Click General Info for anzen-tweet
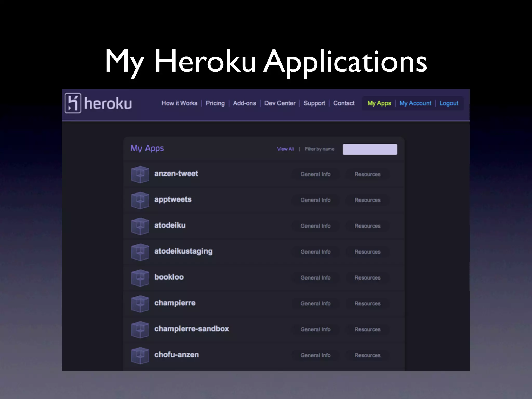 tap(315, 174)
